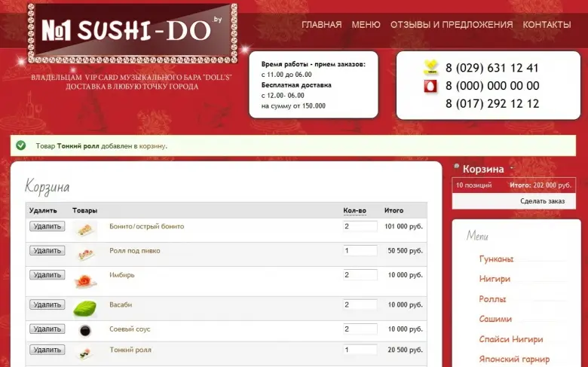Open the Имбирь product link

coord(122,275)
